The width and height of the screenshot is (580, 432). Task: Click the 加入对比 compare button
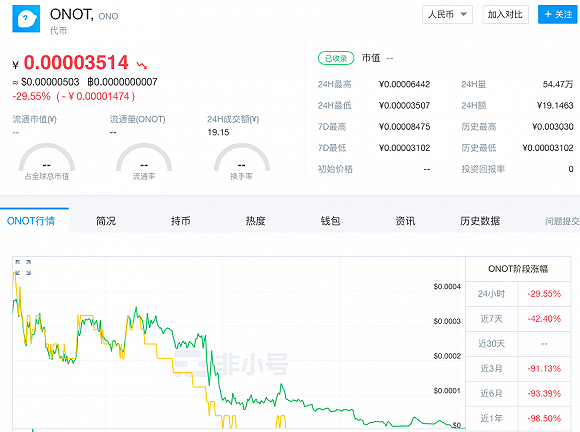click(505, 14)
